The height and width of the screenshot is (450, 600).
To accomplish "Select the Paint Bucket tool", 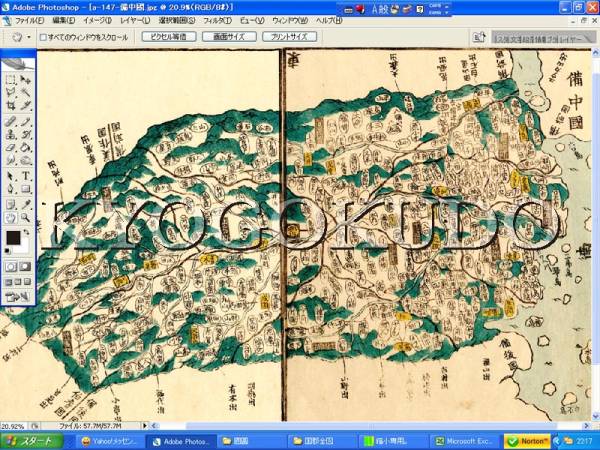I will [26, 147].
